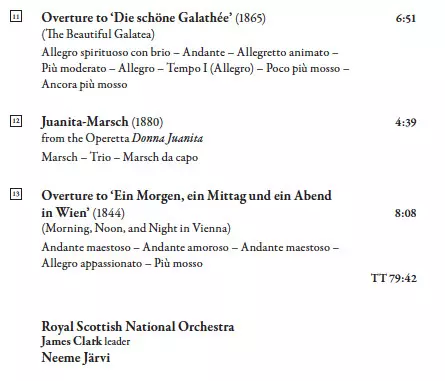Image resolution: width=445 pixels, height=381 pixels.
Task: Click 'Royal Scottish National Orchestra' text
Action: (x=138, y=327)
